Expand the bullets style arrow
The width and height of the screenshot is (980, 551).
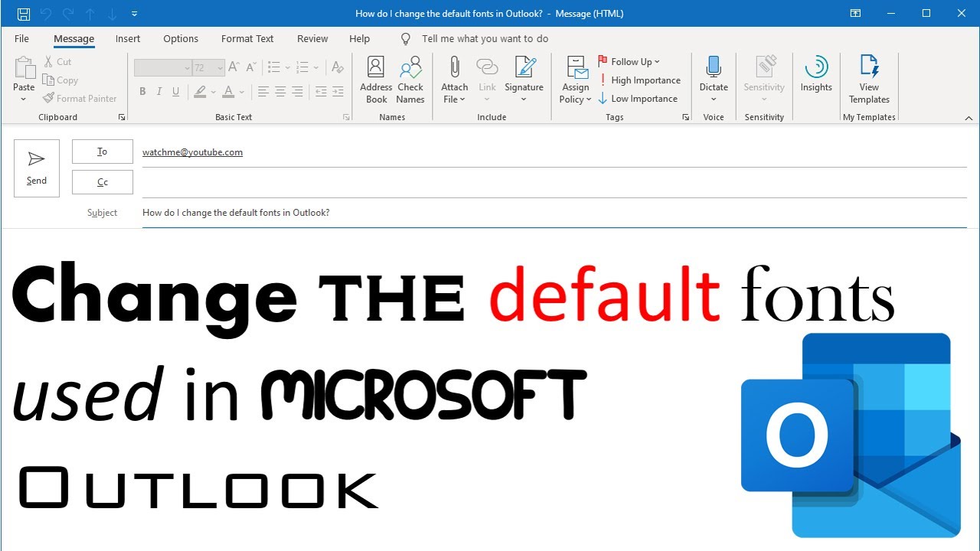tap(287, 68)
